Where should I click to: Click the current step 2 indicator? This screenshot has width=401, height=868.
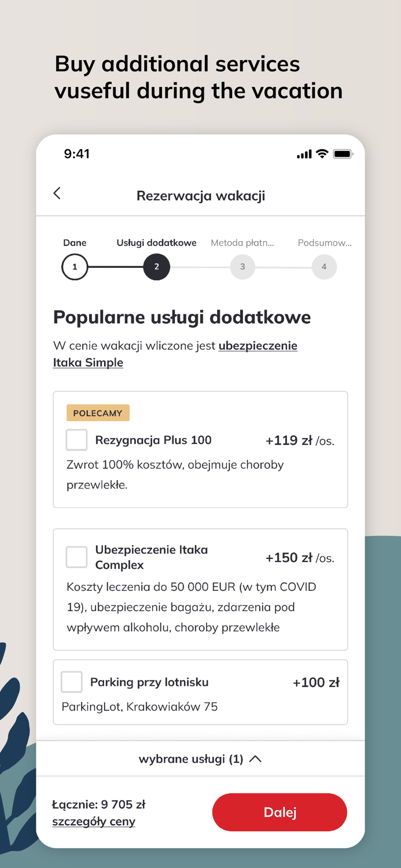click(156, 267)
